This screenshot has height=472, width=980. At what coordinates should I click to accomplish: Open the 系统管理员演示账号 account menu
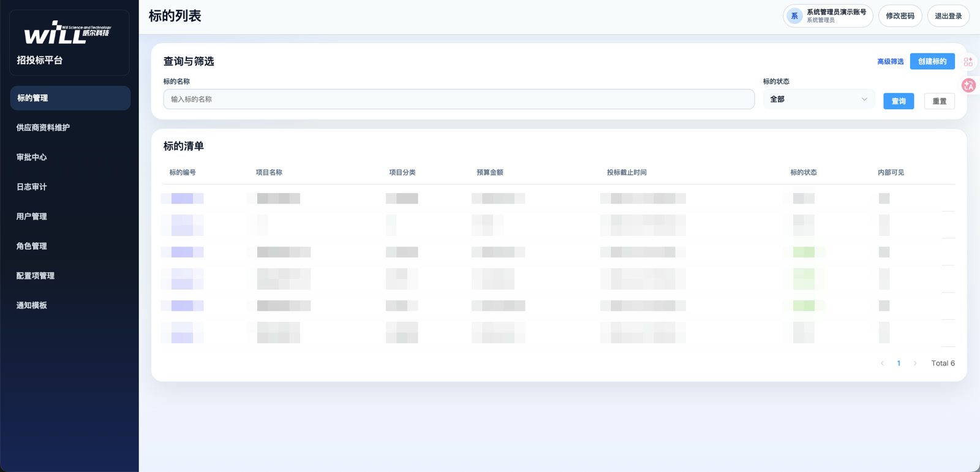tap(828, 16)
